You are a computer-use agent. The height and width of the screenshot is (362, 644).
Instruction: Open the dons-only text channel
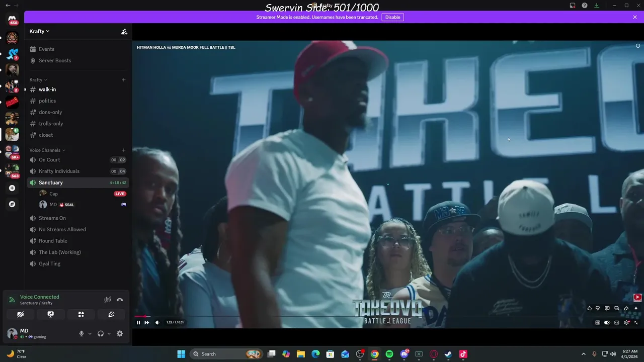(x=78, y=112)
